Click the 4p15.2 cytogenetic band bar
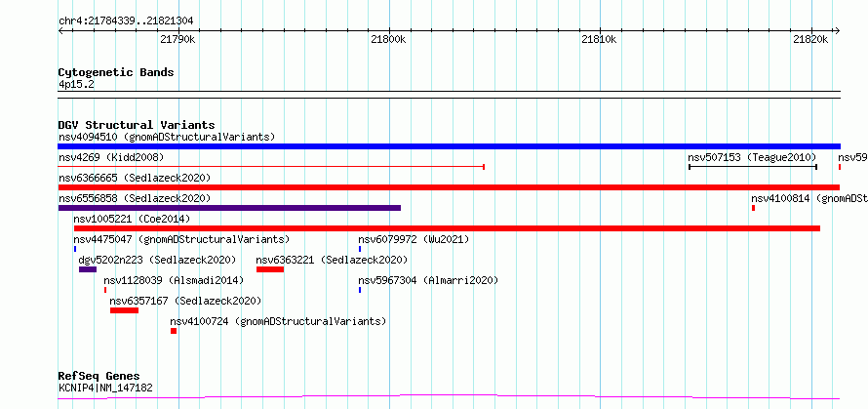Viewport: 868px width, 409px height. (449, 95)
